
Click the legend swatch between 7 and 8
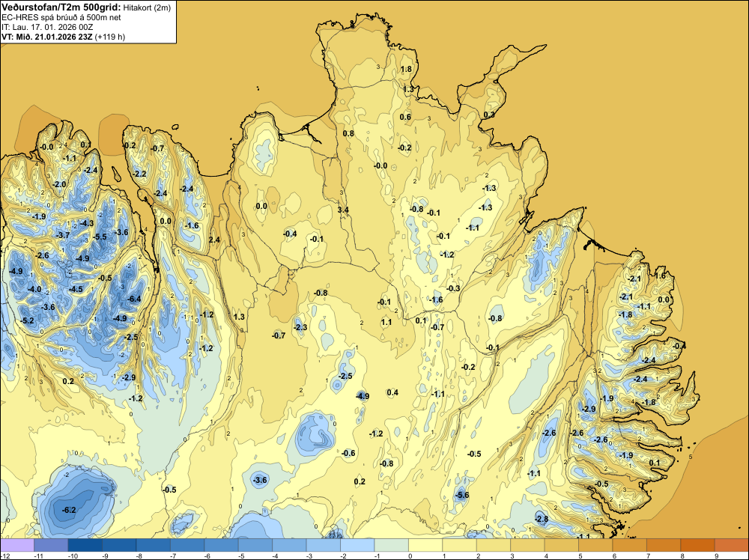664,545
